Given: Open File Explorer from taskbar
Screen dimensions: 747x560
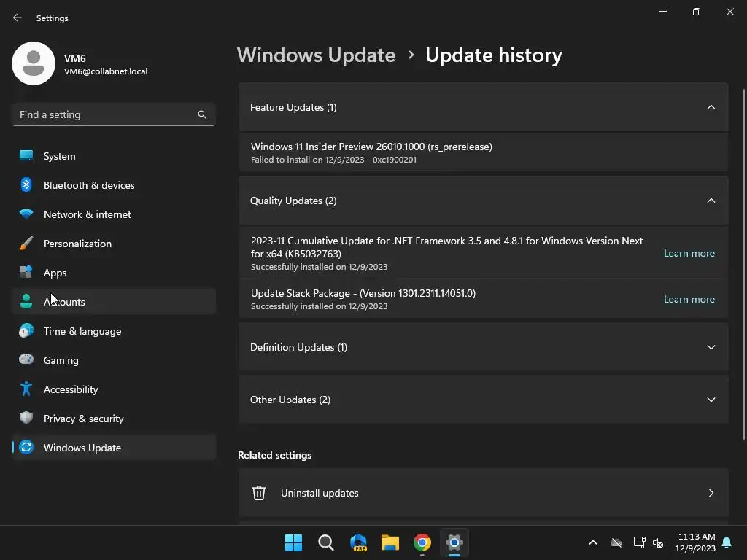Looking at the screenshot, I should click(390, 542).
